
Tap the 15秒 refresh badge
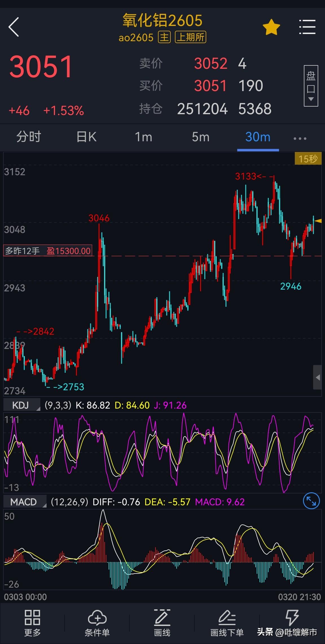308,159
